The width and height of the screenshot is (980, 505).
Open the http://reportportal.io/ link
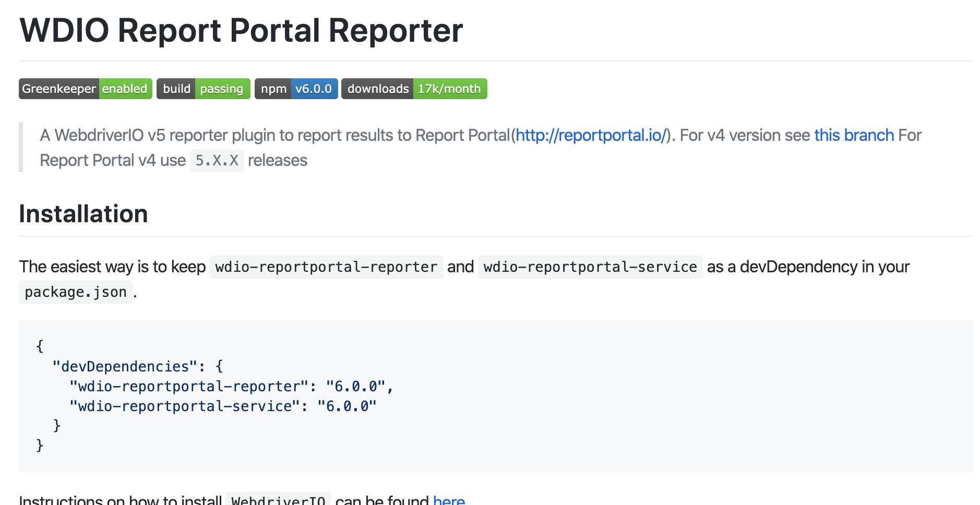click(x=591, y=135)
